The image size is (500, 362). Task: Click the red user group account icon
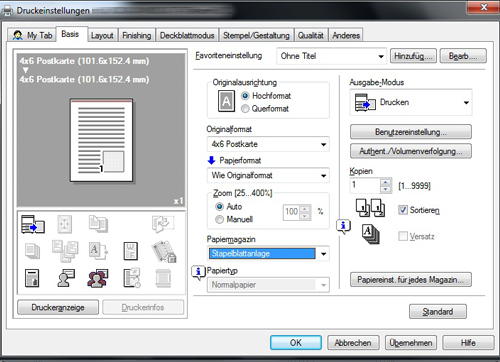click(x=98, y=278)
